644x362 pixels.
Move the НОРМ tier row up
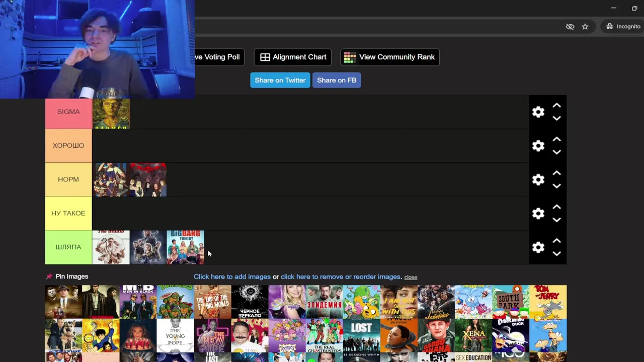(556, 173)
